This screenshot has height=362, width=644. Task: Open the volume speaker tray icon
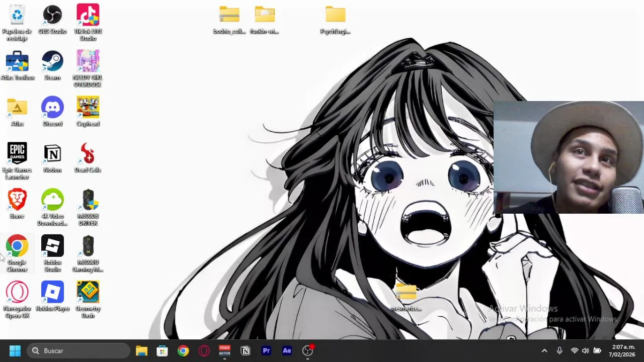[585, 350]
